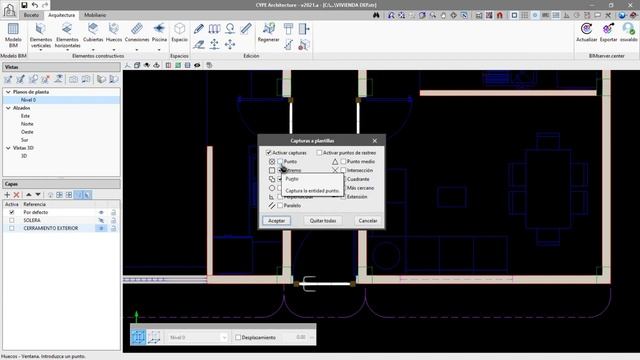
Task: Click the add layer plus icon in Capas
Action: pos(7,195)
